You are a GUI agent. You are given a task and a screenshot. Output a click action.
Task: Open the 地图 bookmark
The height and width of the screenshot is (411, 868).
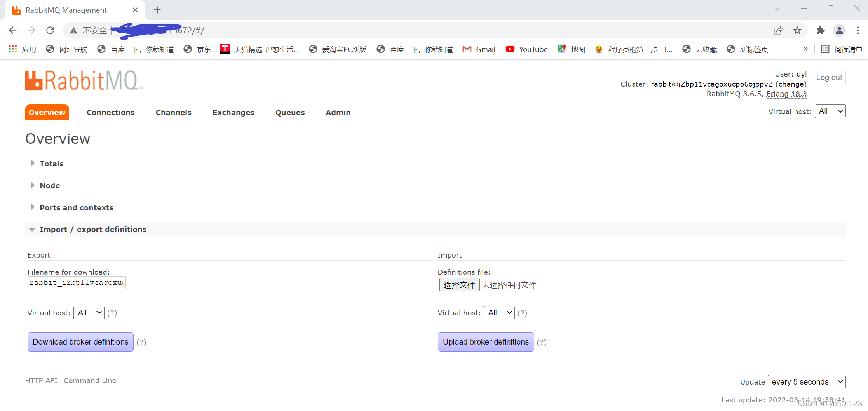571,49
